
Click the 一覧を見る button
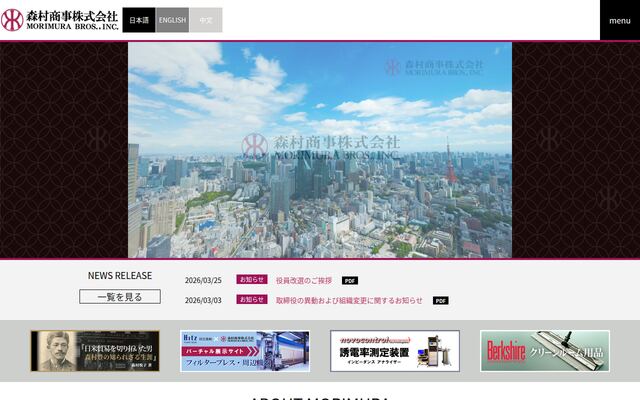[x=120, y=297]
